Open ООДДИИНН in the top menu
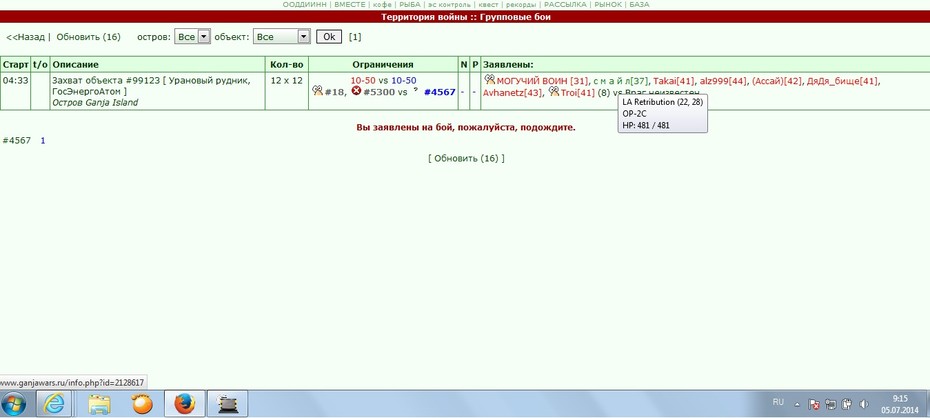Image resolution: width=930 pixels, height=418 pixels. (x=304, y=4)
